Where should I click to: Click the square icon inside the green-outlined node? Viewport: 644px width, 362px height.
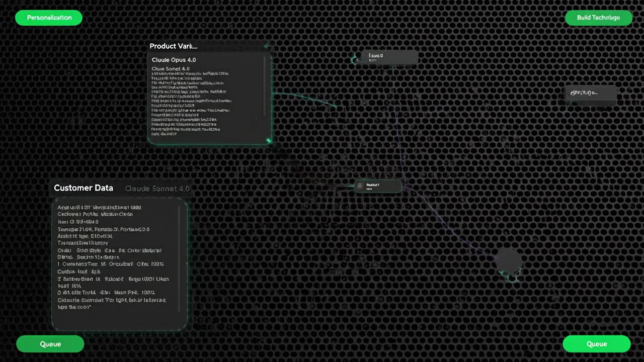point(361,187)
